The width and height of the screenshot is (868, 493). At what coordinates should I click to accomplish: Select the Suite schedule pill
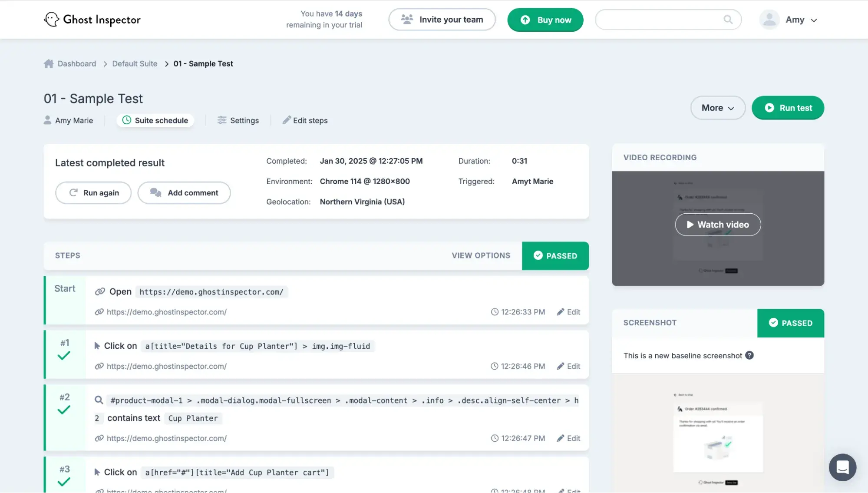[x=155, y=120]
